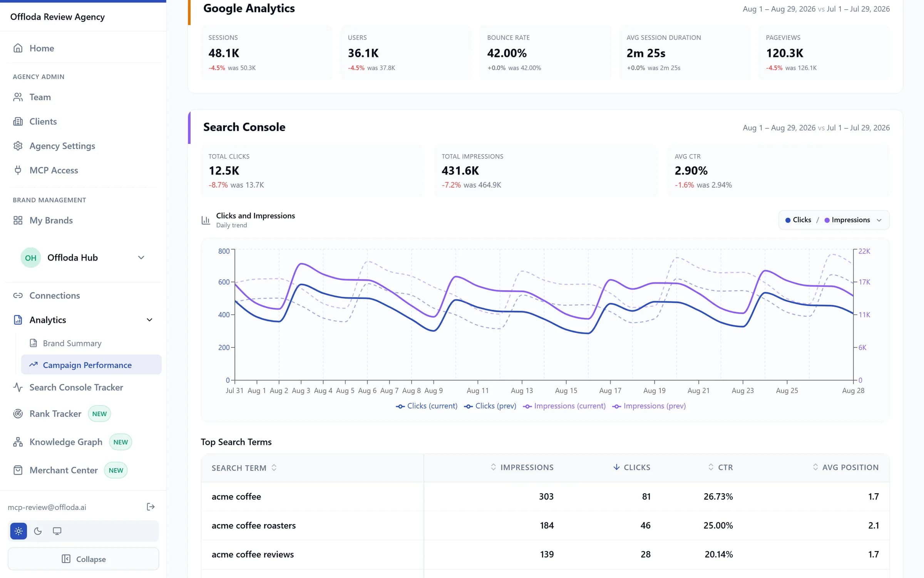
Task: Click the bar chart icon beside Clicks and Impressions
Action: pyautogui.click(x=206, y=220)
